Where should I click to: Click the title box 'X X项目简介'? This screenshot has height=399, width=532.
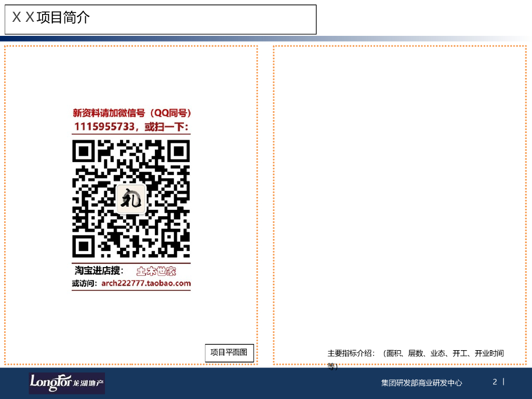tap(161, 19)
